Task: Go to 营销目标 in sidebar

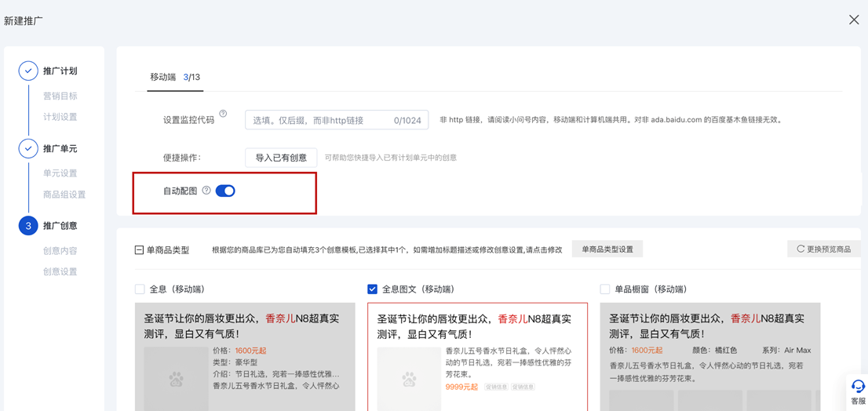Action: click(60, 96)
